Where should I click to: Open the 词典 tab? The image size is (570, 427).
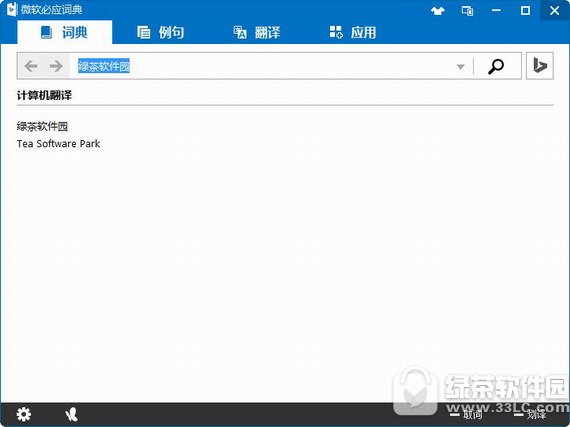coord(64,32)
